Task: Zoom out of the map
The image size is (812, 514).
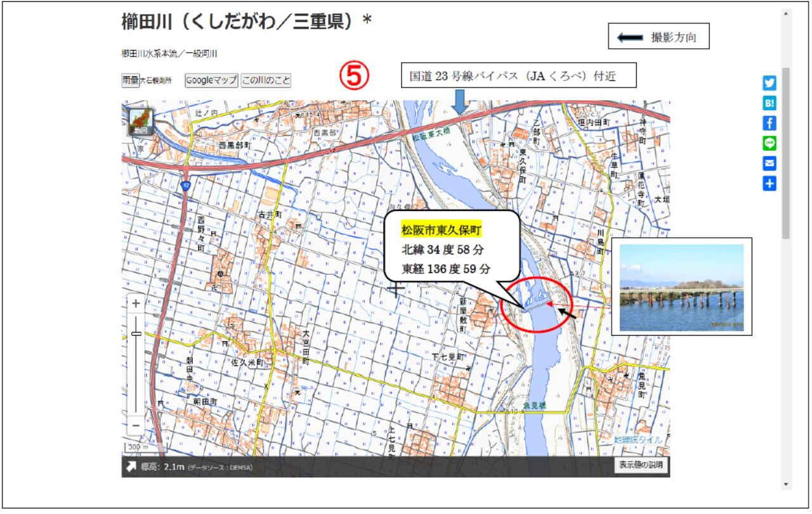Action: pos(136,425)
